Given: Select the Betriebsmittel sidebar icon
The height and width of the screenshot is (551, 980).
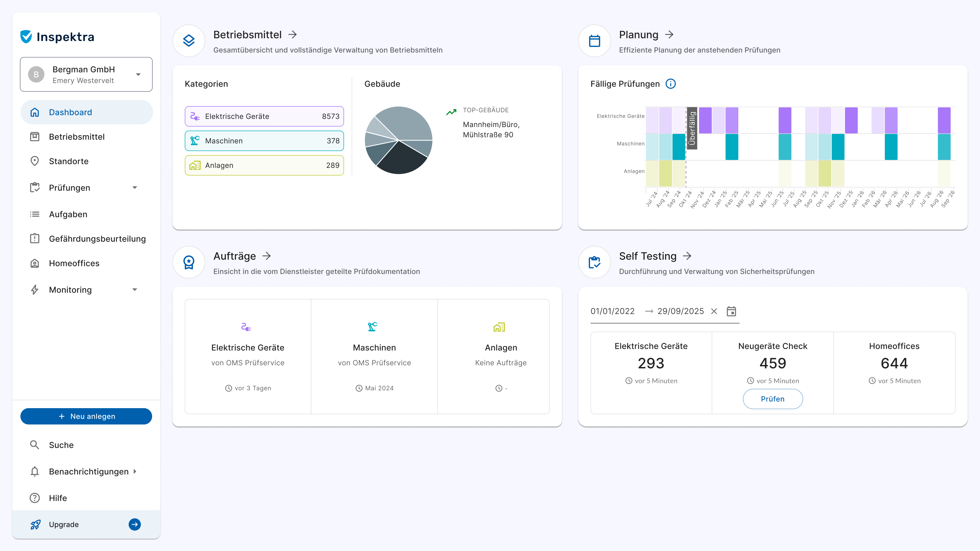Looking at the screenshot, I should click(35, 137).
